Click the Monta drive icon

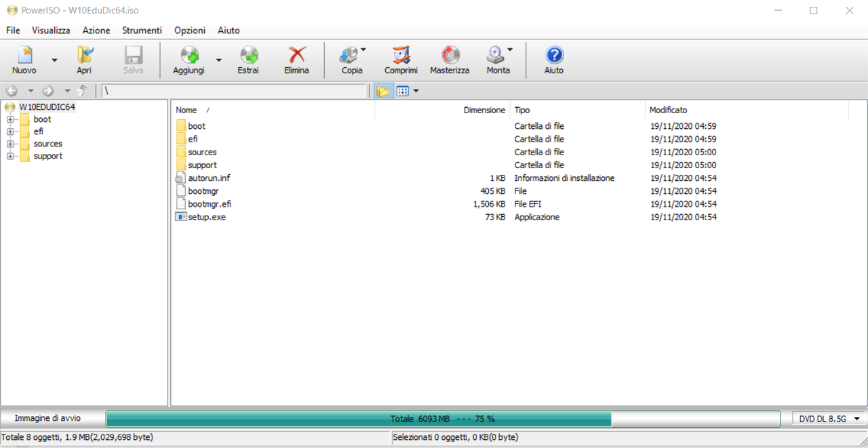tap(496, 55)
